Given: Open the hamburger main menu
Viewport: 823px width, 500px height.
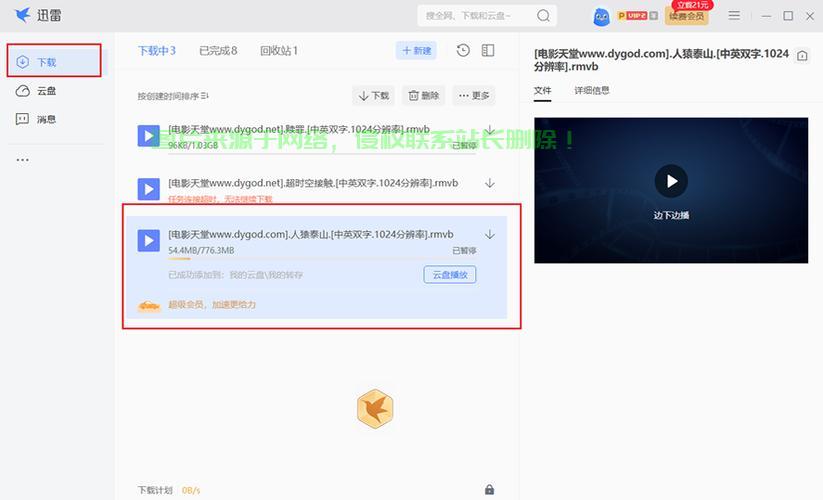Looking at the screenshot, I should coord(734,16).
